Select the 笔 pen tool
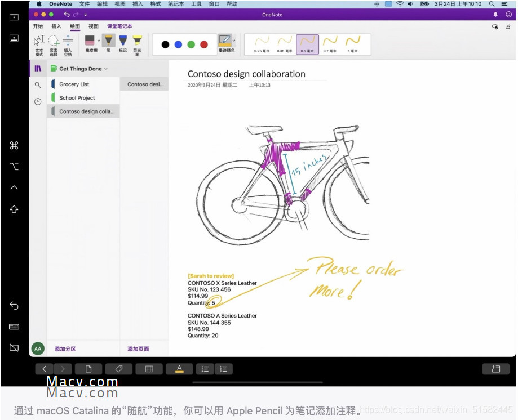 click(108, 43)
